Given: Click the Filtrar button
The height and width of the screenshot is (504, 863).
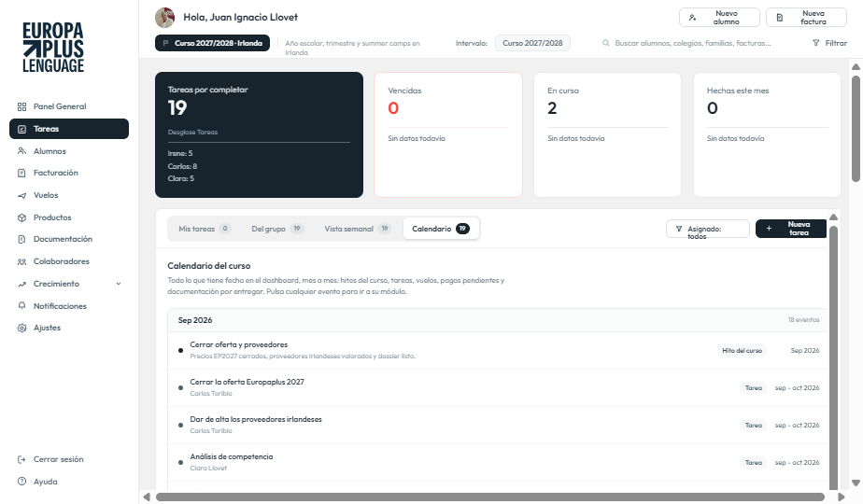Looking at the screenshot, I should pyautogui.click(x=829, y=43).
